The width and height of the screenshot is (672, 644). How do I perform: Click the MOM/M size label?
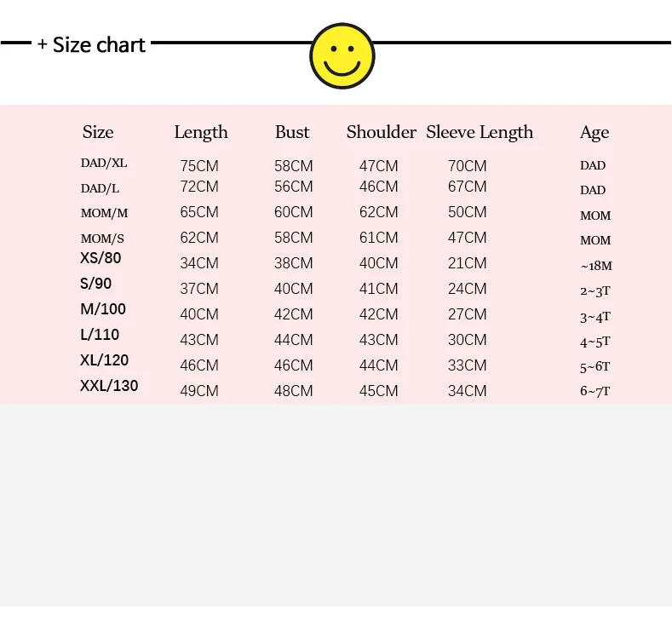click(x=104, y=213)
